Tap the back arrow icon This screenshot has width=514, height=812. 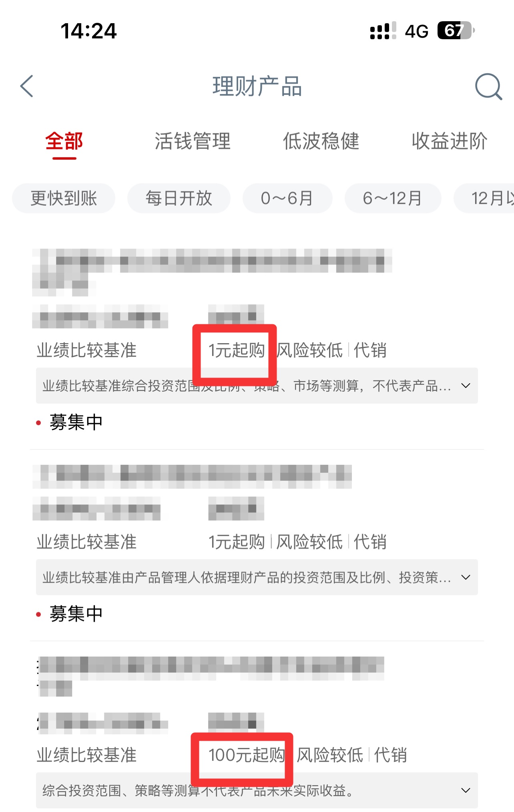coord(27,86)
